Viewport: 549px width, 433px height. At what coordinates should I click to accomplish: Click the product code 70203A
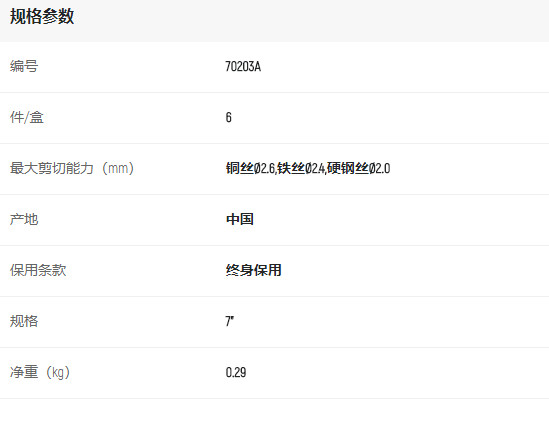243,66
